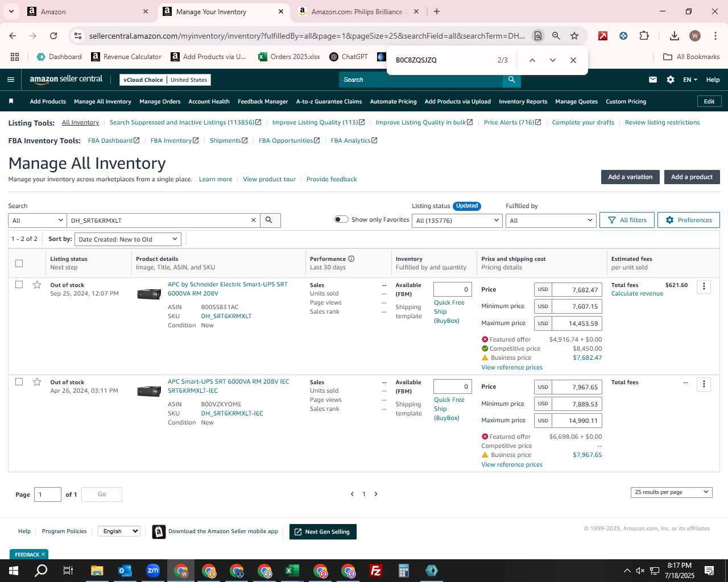This screenshot has width=728, height=582.
Task: Open the EN language selector in header
Action: [690, 80]
